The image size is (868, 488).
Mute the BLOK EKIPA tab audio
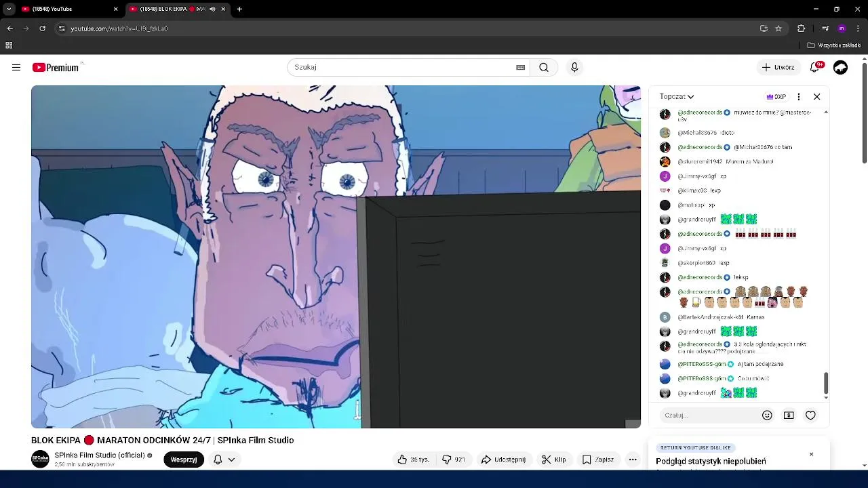pyautogui.click(x=212, y=9)
